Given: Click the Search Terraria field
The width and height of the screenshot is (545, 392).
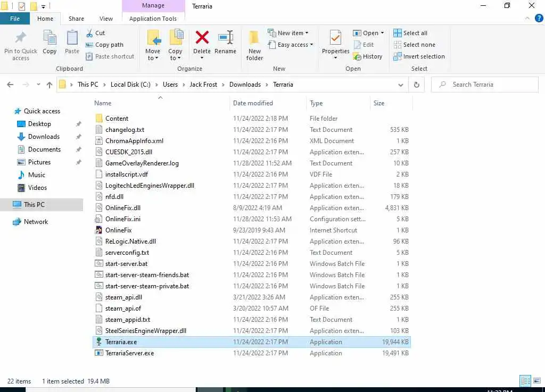Looking at the screenshot, I should point(485,85).
